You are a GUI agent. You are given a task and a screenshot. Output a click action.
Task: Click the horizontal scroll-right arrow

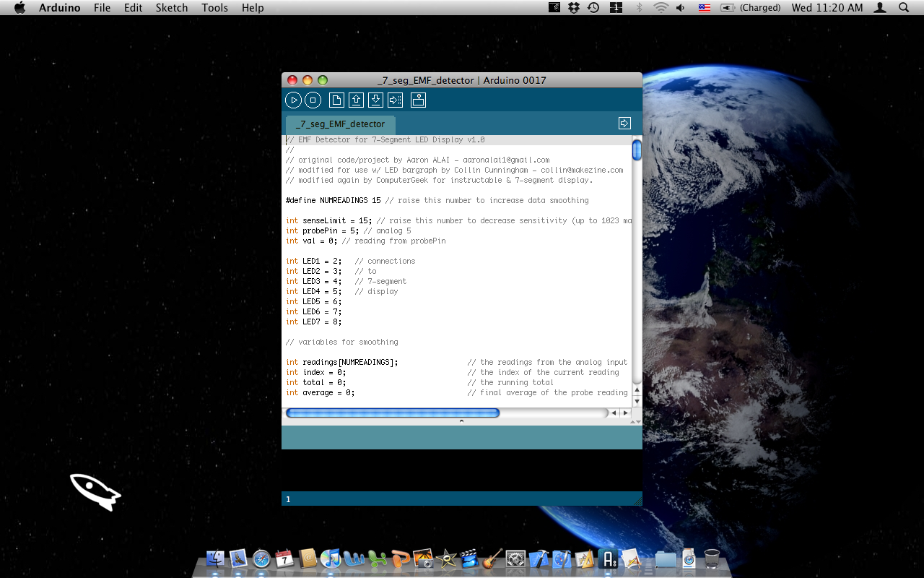tap(625, 413)
